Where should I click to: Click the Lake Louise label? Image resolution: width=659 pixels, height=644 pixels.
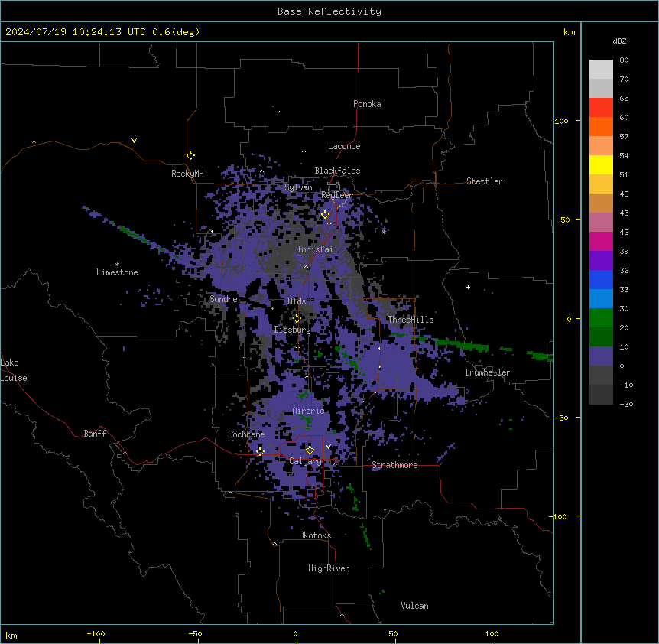pyautogui.click(x=13, y=370)
